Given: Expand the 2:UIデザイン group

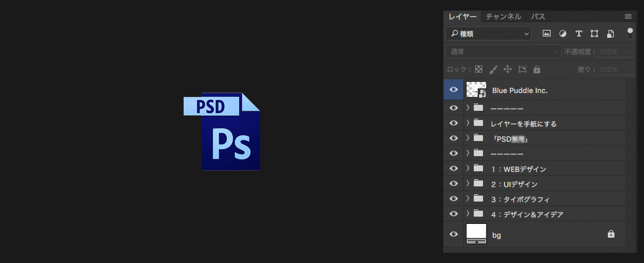Looking at the screenshot, I should coord(468,183).
